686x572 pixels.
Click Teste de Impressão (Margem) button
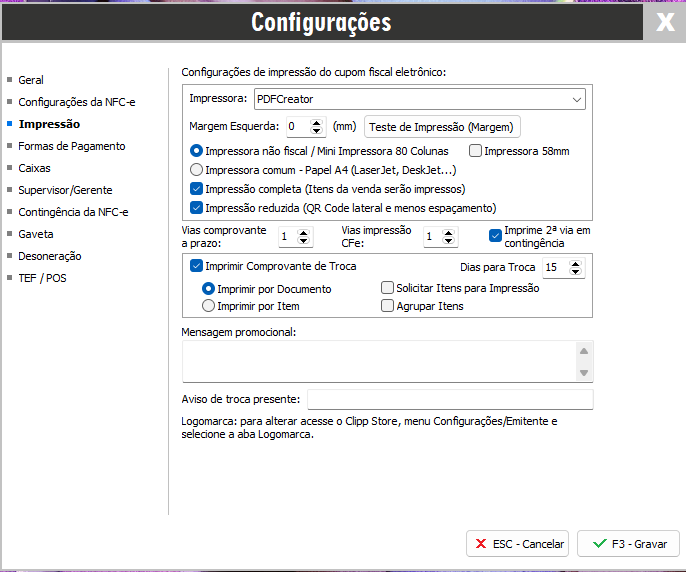click(x=442, y=127)
